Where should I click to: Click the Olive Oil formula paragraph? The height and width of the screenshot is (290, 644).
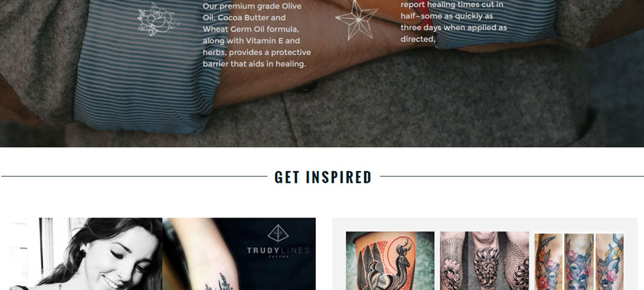pos(257,35)
